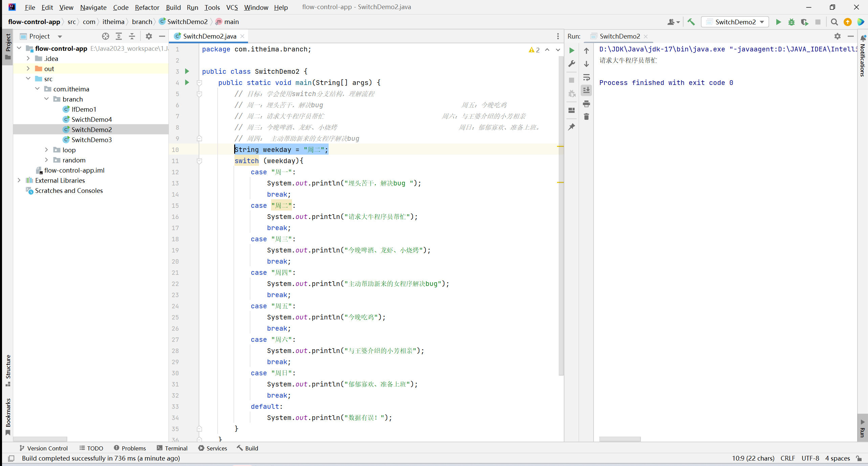The height and width of the screenshot is (466, 868).
Task: Toggle soft-wrap in the Run console
Action: coord(586,77)
